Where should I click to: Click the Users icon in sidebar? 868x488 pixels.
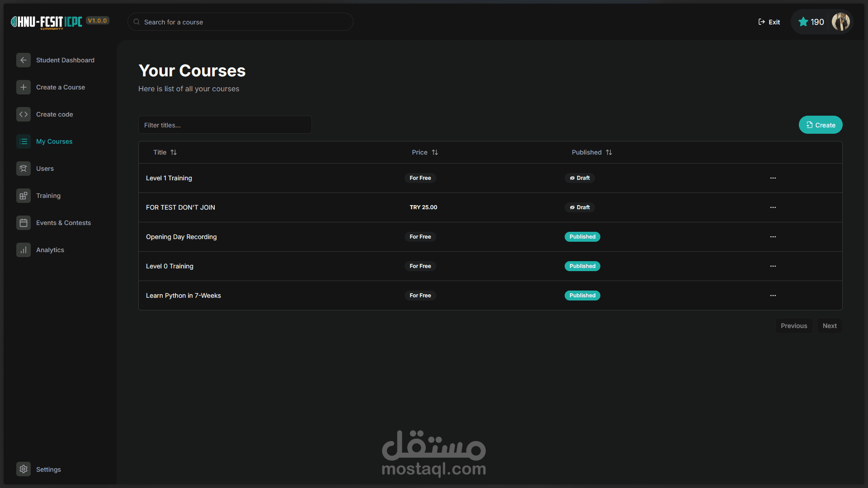24,169
